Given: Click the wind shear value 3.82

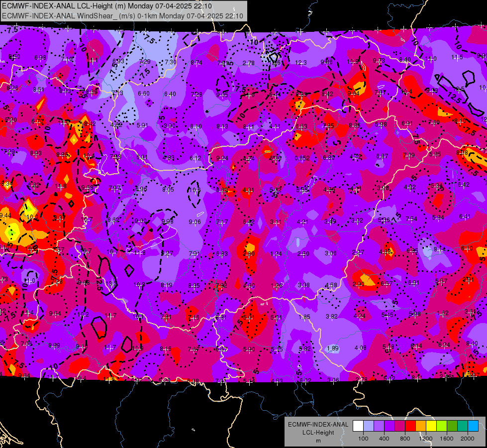Looking at the screenshot, I should point(332,317).
